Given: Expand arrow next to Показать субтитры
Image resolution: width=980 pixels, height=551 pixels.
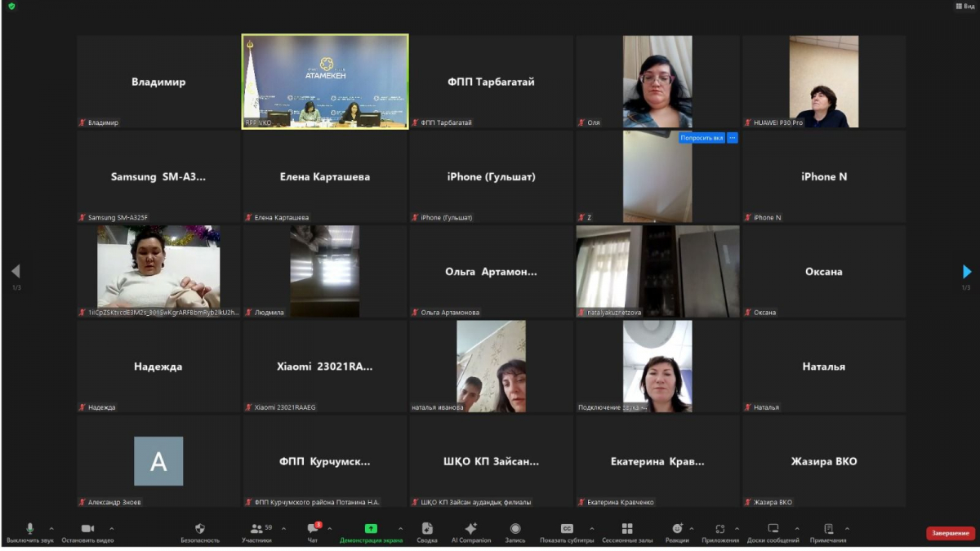Looking at the screenshot, I should pos(591,529).
